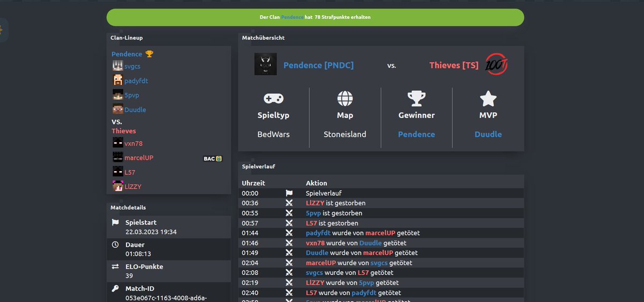Click the trophy Gewinner icon
Viewport: 644px width, 302px height.
point(416,99)
